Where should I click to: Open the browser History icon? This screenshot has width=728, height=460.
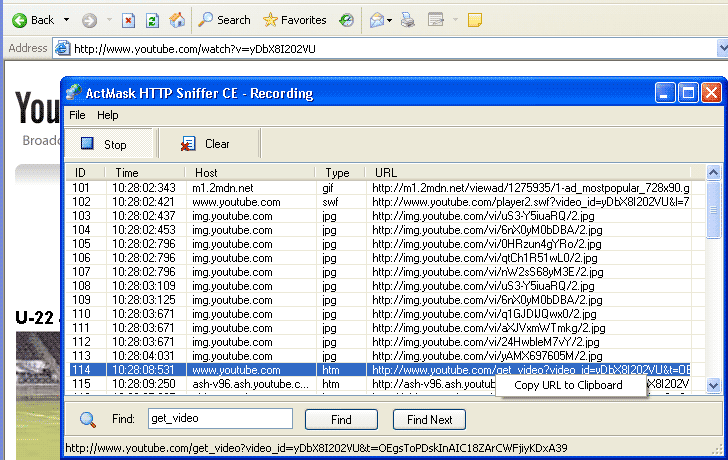tap(346, 20)
